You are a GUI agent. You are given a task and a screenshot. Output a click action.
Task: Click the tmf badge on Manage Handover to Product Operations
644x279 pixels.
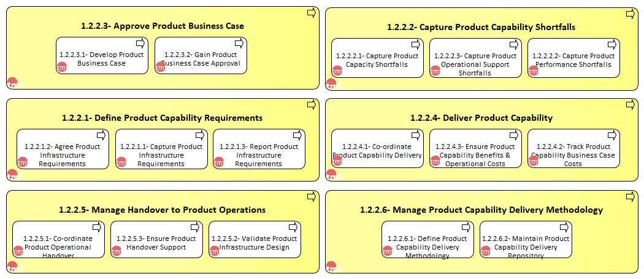tap(12, 266)
